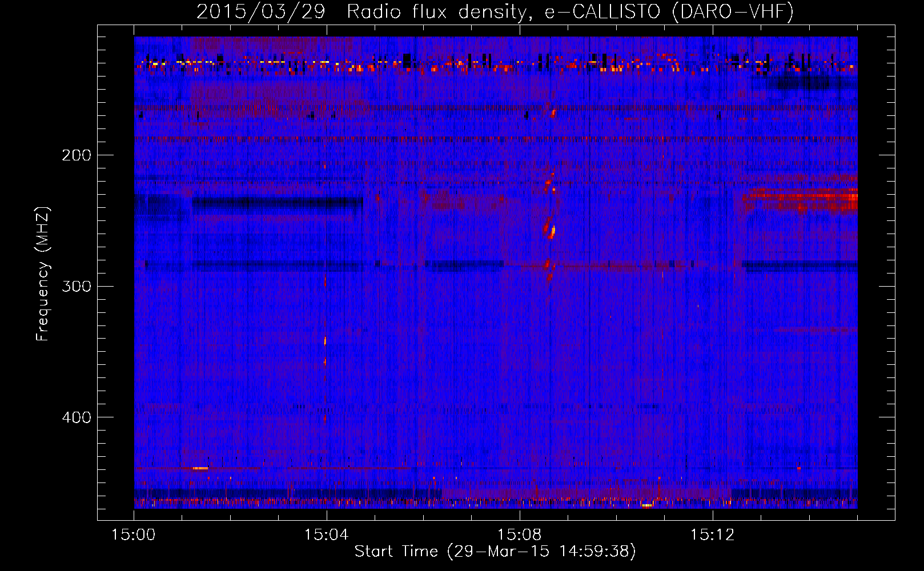
Task: Click the 15:04 time tick label
Action: click(327, 535)
